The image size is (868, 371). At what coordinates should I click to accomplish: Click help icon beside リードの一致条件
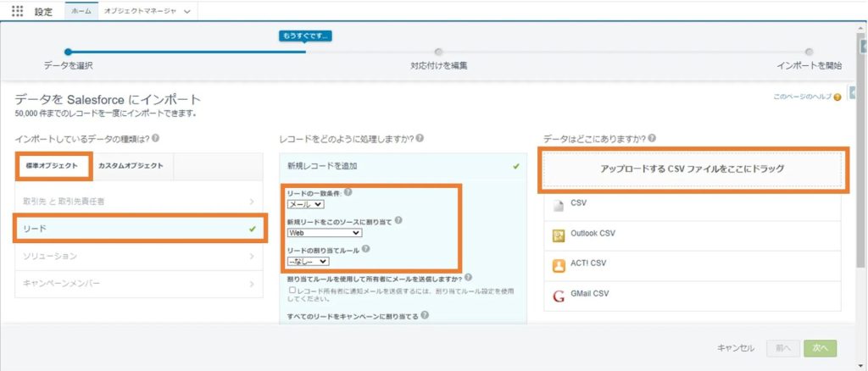(348, 193)
